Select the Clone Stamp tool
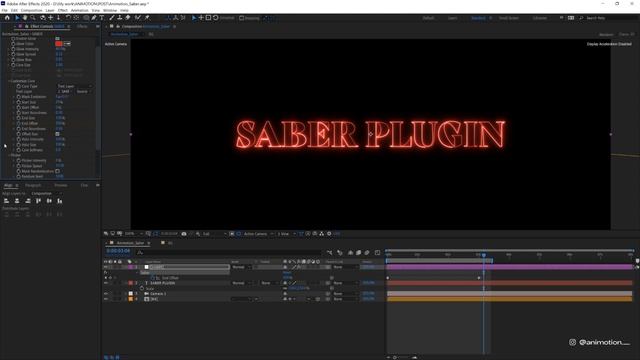Image resolution: width=640 pixels, height=360 pixels. 120,18
